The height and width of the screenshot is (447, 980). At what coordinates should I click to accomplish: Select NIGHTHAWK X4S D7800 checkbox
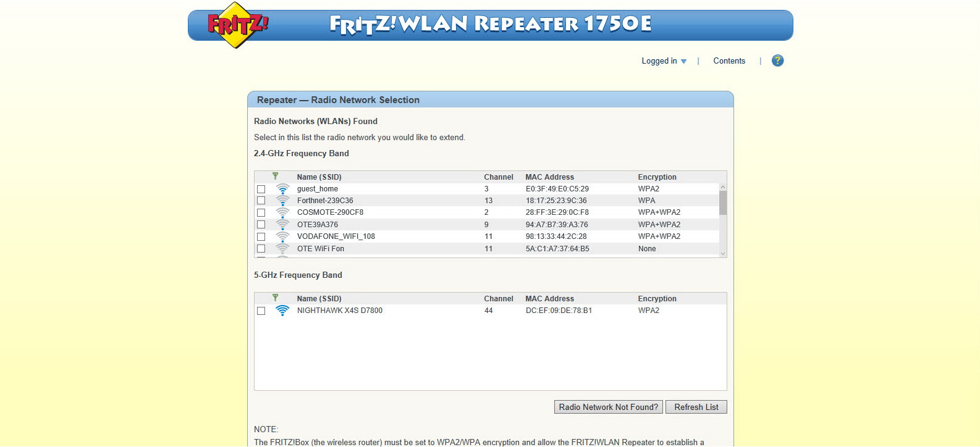point(261,311)
